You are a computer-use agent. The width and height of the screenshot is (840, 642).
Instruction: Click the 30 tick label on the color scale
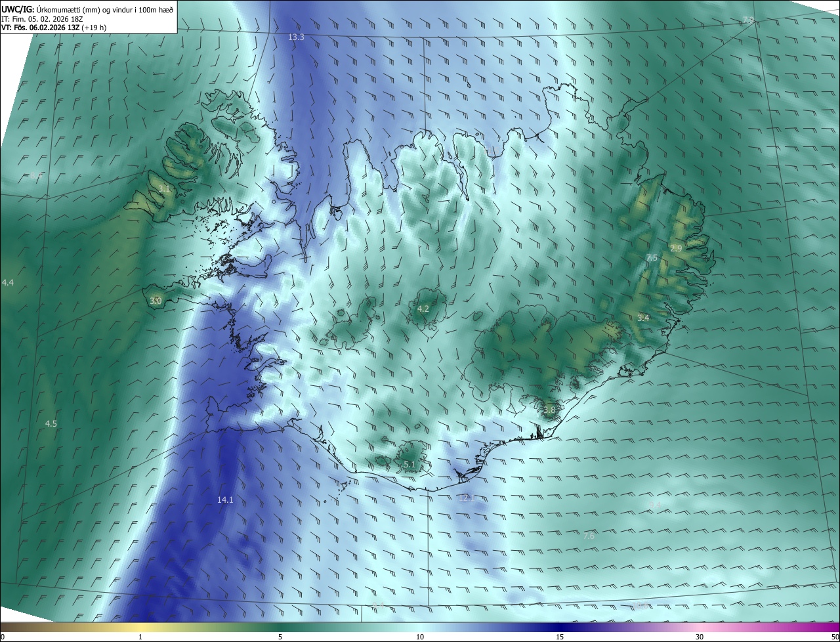click(700, 637)
